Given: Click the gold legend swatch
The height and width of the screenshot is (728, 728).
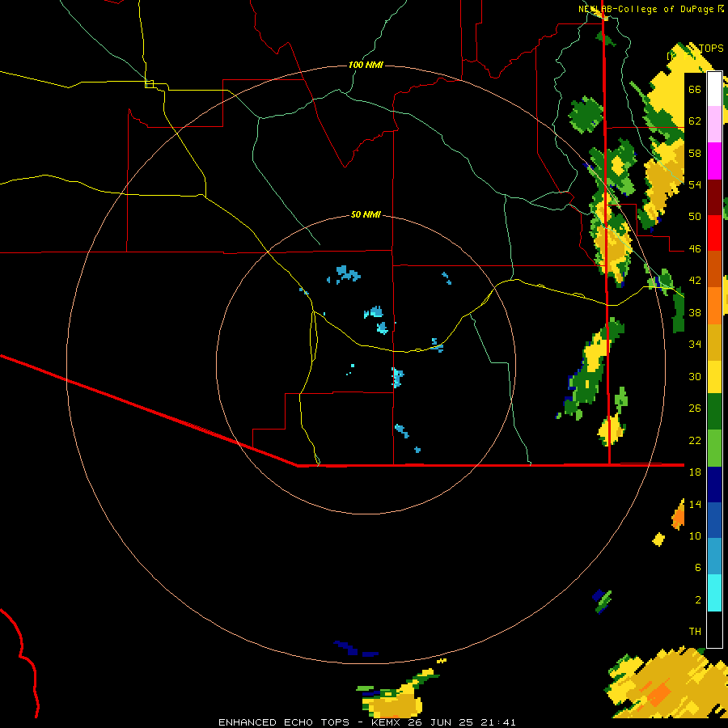Looking at the screenshot, I should pos(714,342).
